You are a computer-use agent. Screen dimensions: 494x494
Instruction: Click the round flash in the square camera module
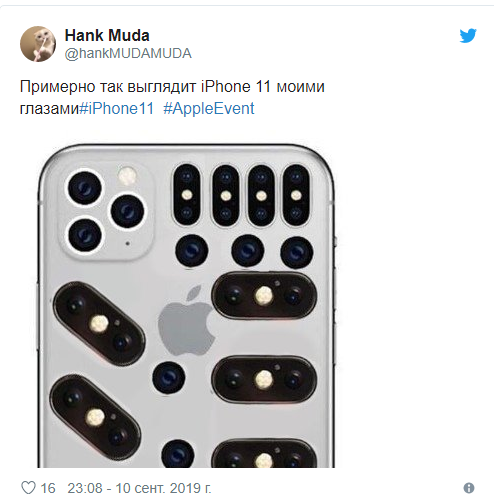pos(127,175)
